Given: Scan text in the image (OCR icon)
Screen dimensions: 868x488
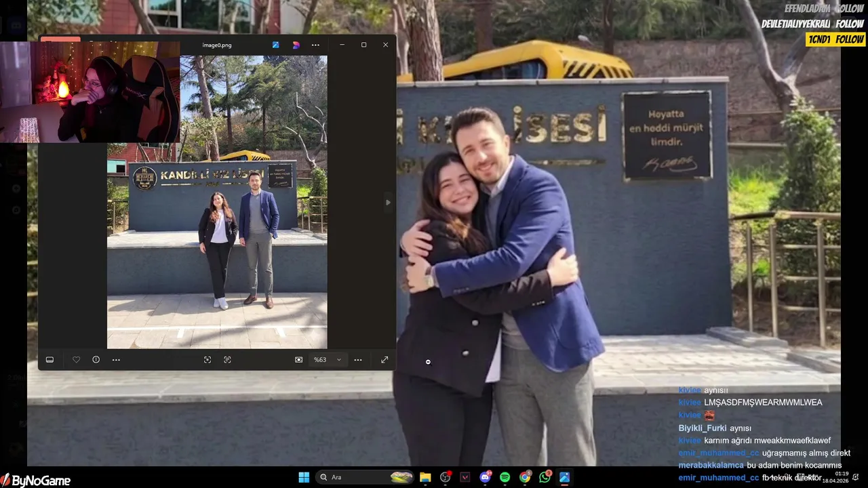Looking at the screenshot, I should coord(227,360).
